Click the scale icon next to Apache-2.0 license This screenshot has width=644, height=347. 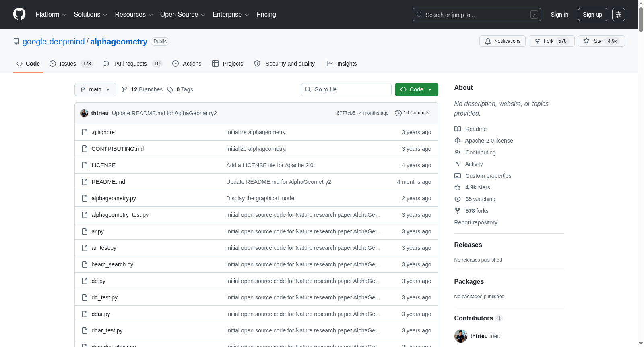click(x=458, y=141)
